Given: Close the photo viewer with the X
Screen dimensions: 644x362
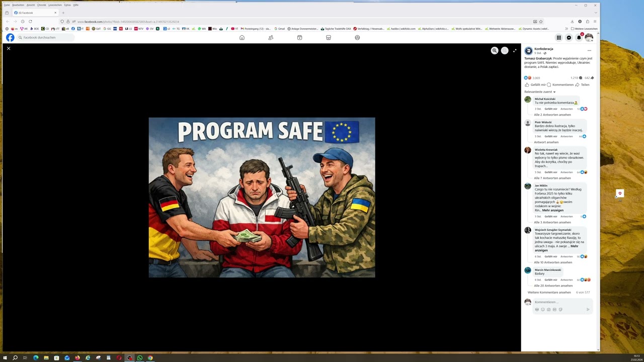Looking at the screenshot, I should pyautogui.click(x=9, y=48).
